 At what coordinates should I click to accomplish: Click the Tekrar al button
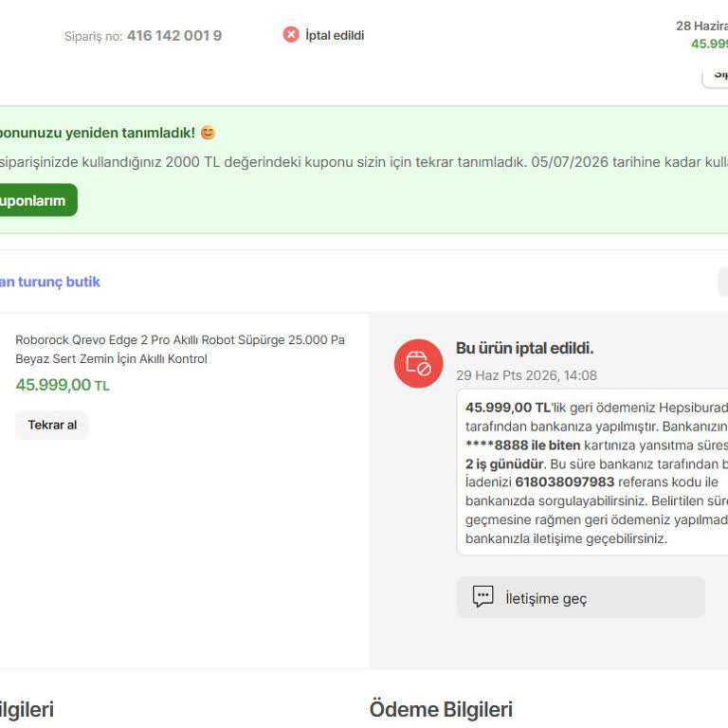point(52,425)
